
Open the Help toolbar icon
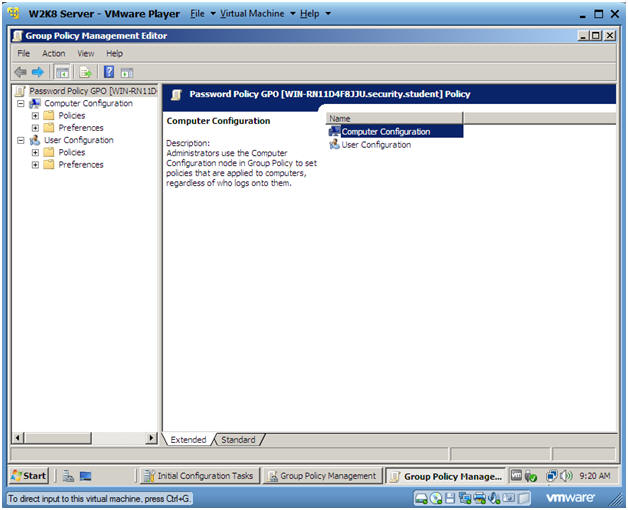pyautogui.click(x=109, y=72)
